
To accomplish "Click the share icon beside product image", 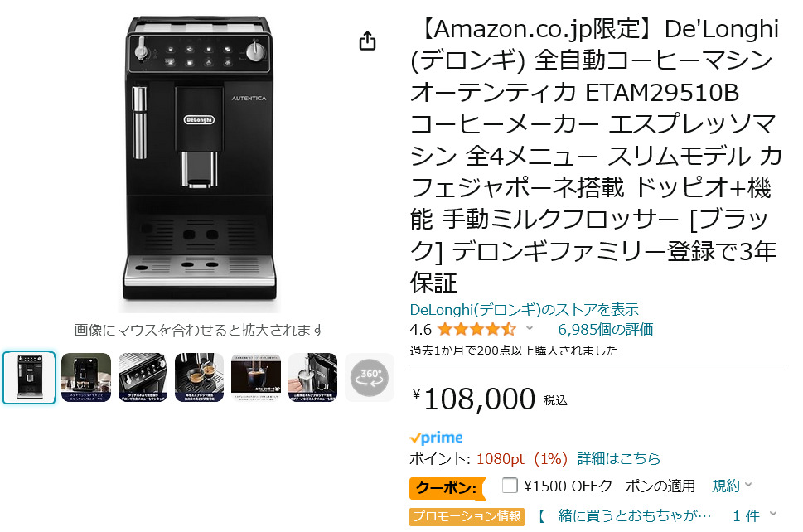I will [367, 41].
